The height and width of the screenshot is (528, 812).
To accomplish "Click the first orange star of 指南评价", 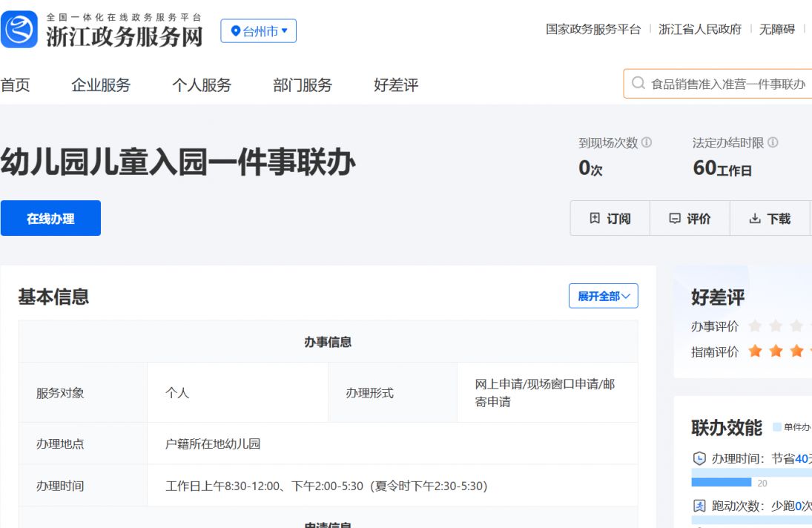I will [755, 351].
